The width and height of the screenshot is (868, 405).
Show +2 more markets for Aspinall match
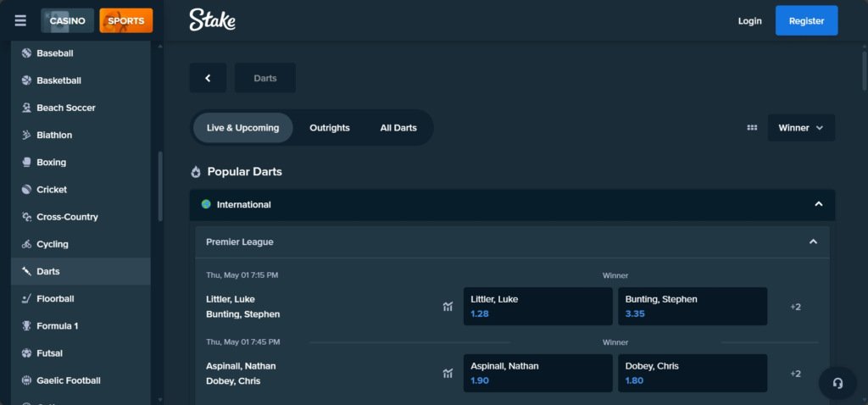coord(795,374)
